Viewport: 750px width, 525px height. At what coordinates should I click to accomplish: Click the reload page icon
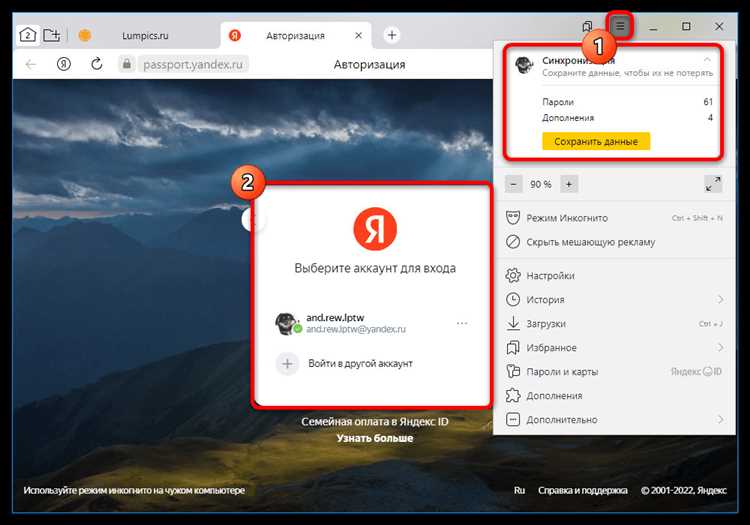click(x=96, y=64)
